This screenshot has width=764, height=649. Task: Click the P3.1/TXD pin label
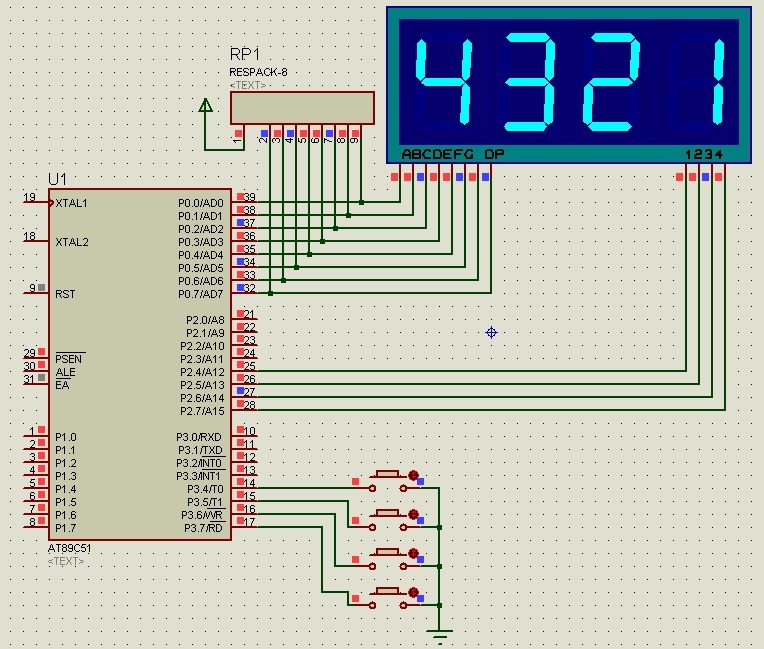[x=200, y=450]
